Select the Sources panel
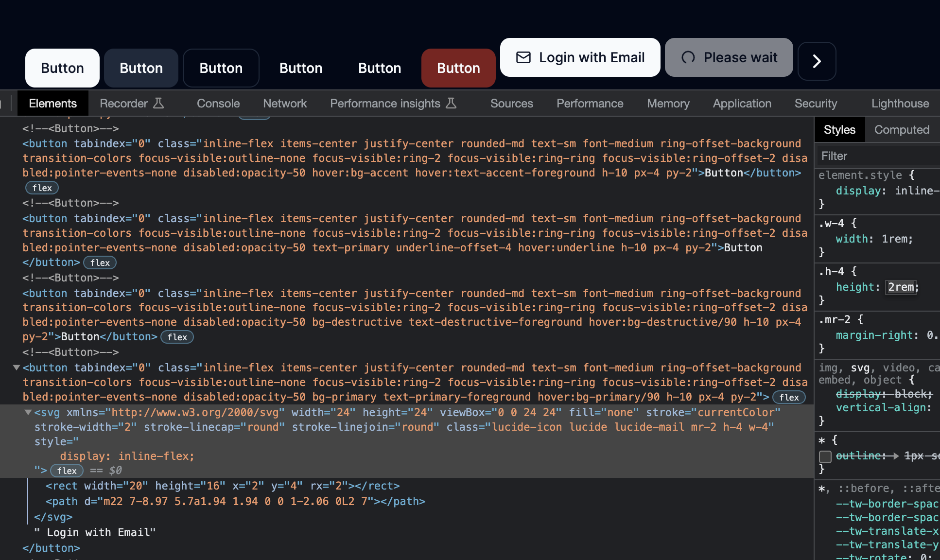Image resolution: width=940 pixels, height=560 pixels. coord(511,103)
